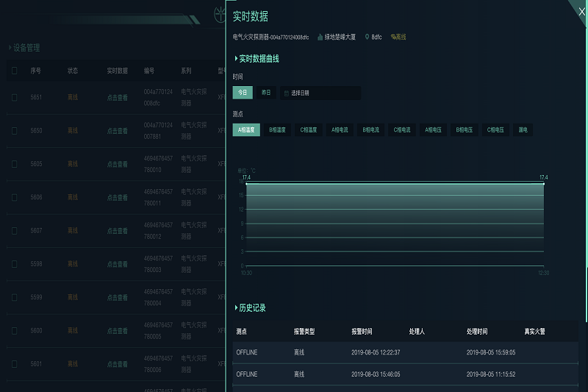Open 点击查看 for device 5599
This screenshot has width=588, height=392.
pos(118,297)
